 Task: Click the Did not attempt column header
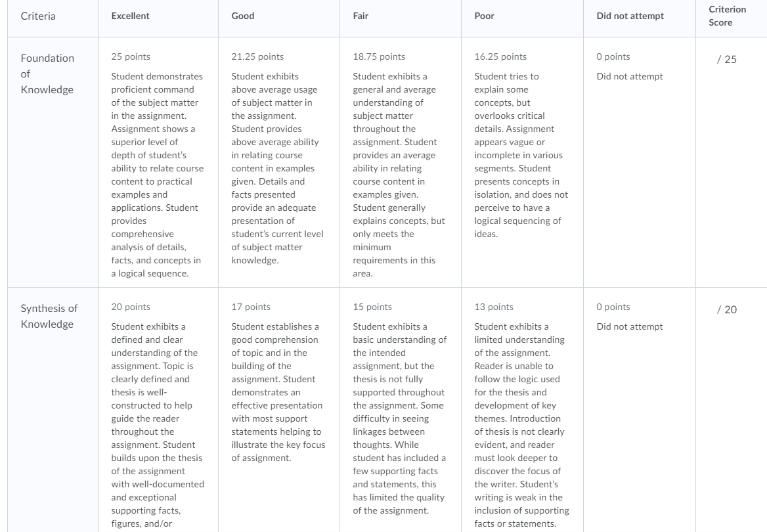pos(630,16)
